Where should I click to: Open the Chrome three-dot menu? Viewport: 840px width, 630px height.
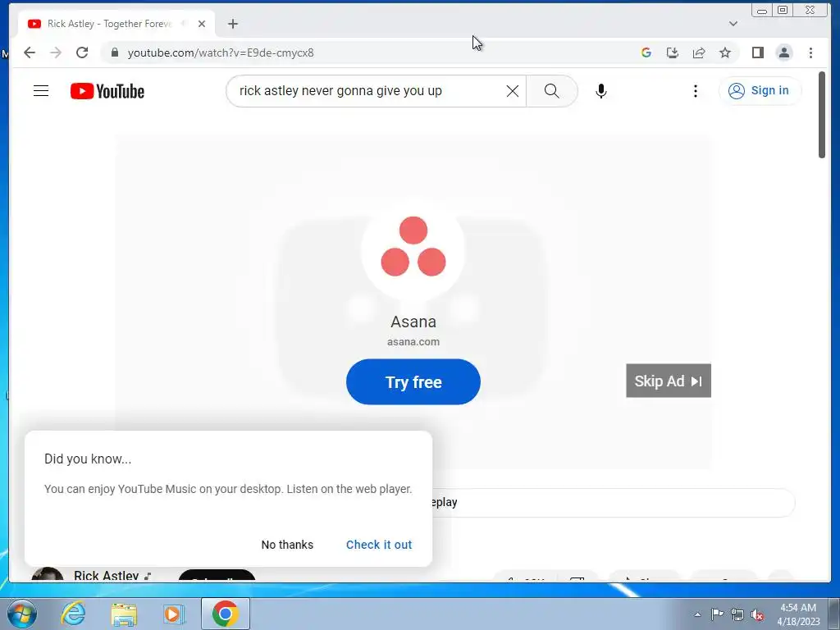810,52
